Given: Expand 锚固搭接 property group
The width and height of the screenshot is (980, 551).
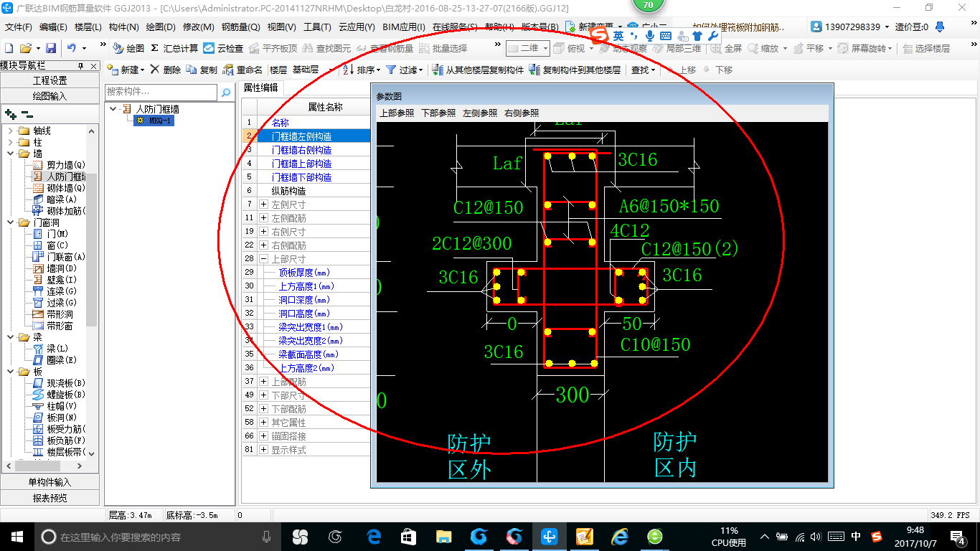Looking at the screenshot, I should coord(264,436).
